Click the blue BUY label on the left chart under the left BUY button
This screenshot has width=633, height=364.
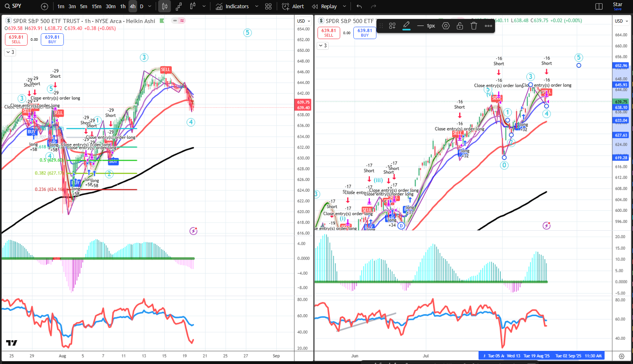32,132
